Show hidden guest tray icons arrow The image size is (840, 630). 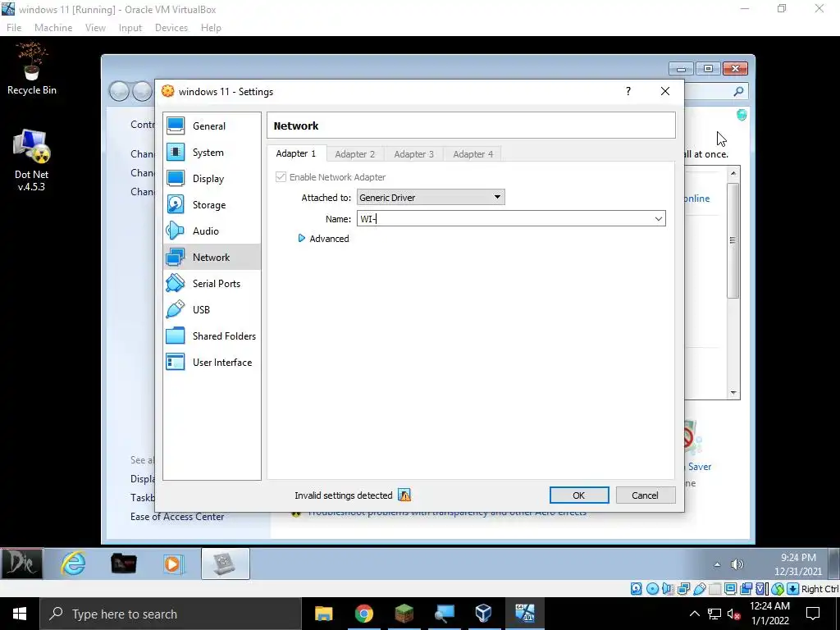click(x=717, y=564)
